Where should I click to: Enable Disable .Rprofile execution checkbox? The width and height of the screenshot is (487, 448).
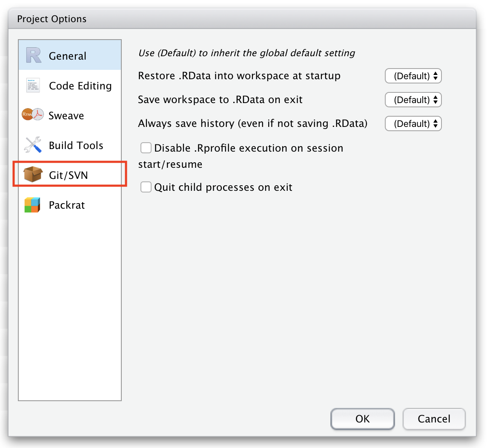click(x=146, y=148)
